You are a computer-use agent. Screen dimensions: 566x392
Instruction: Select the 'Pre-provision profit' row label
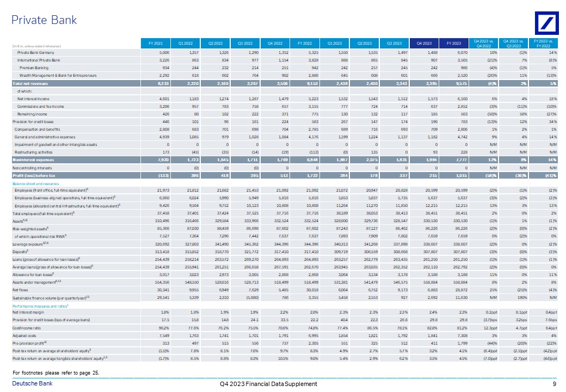coord(28,343)
